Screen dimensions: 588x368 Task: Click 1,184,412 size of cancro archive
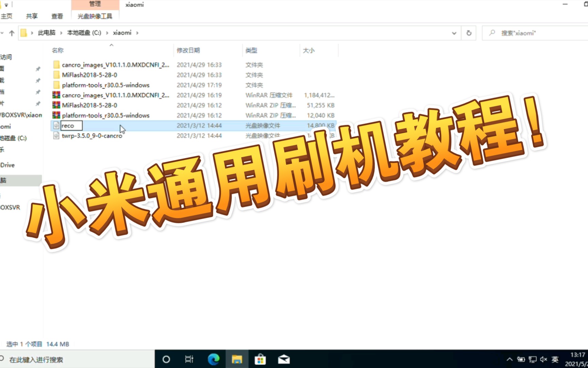(319, 95)
